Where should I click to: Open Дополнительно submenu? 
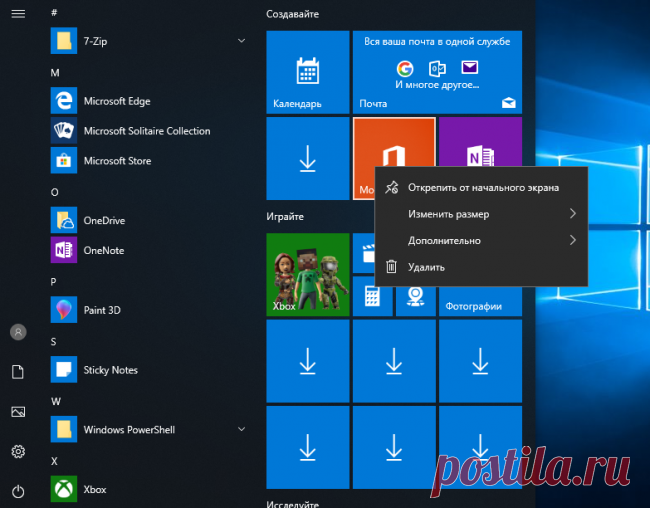pyautogui.click(x=481, y=241)
